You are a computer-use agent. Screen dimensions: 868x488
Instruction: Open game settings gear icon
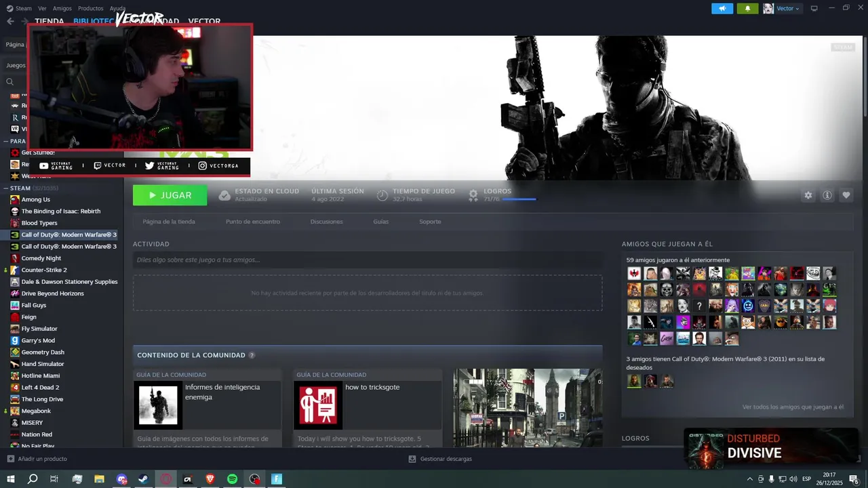click(x=808, y=195)
